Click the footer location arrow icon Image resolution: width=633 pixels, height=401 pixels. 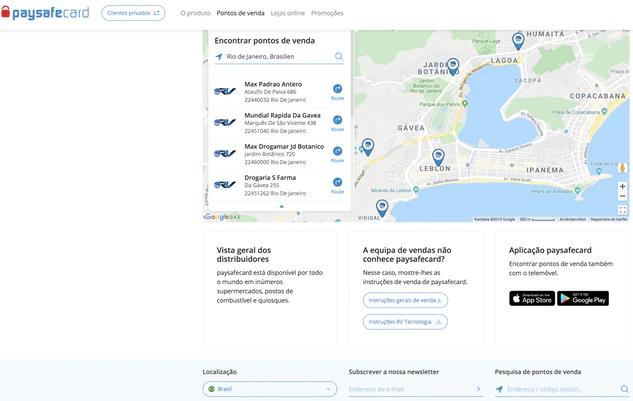pos(499,389)
